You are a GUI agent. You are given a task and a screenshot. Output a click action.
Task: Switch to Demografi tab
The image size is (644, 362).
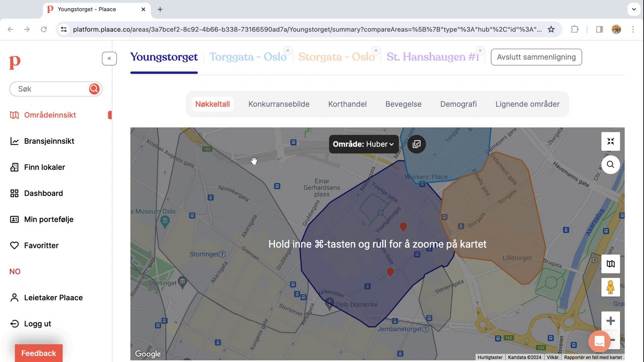click(x=459, y=104)
